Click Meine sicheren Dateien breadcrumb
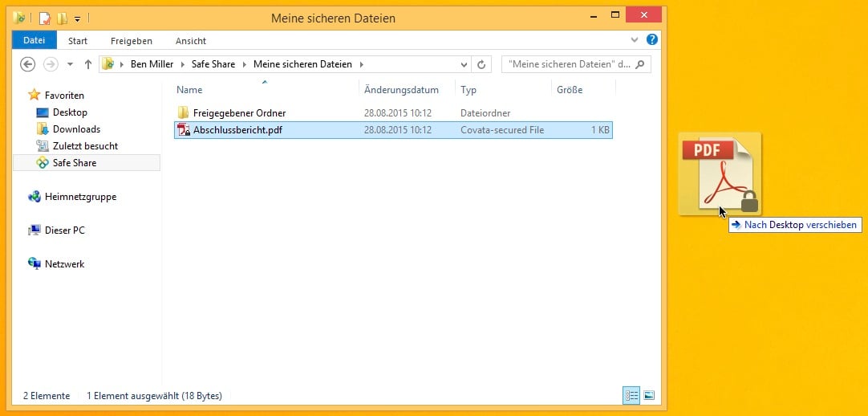 [302, 64]
